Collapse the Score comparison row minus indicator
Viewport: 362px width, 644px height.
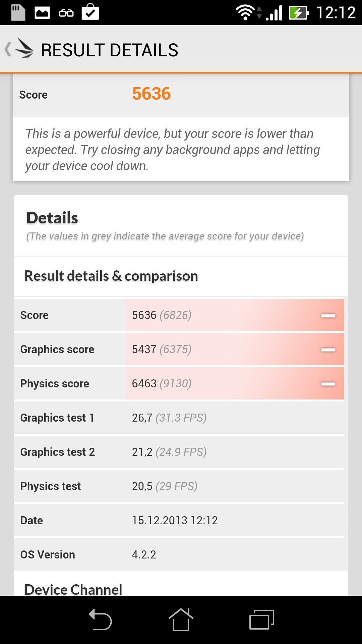click(x=328, y=315)
